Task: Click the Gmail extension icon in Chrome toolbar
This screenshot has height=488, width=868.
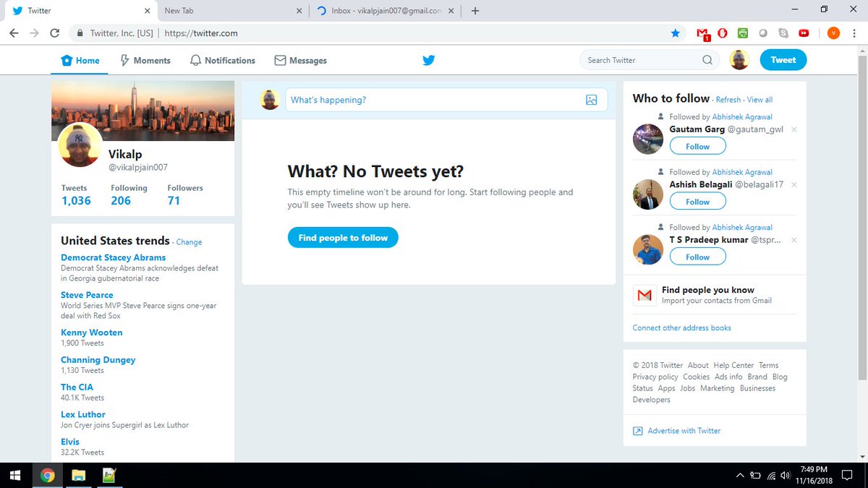Action: pyautogui.click(x=702, y=33)
